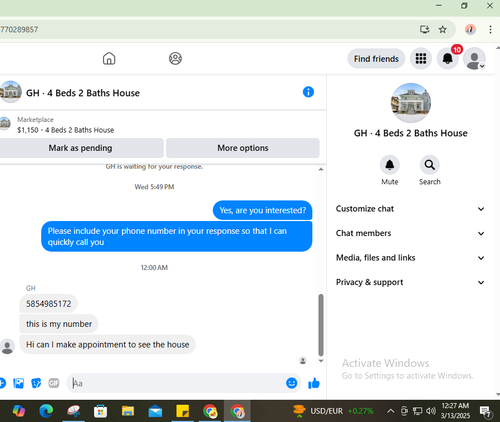Open Copilot from taskbar
Viewport: 500px width, 422px height.
pos(19,411)
